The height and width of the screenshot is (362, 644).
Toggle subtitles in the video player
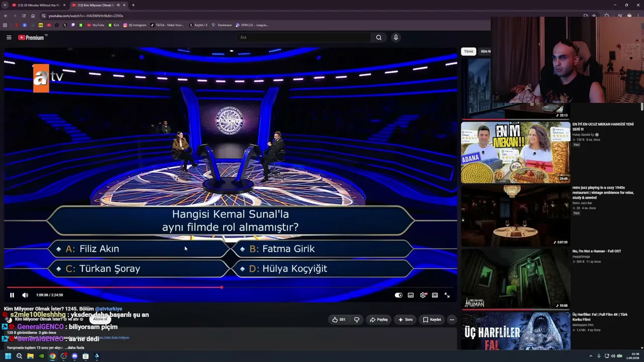point(411,295)
